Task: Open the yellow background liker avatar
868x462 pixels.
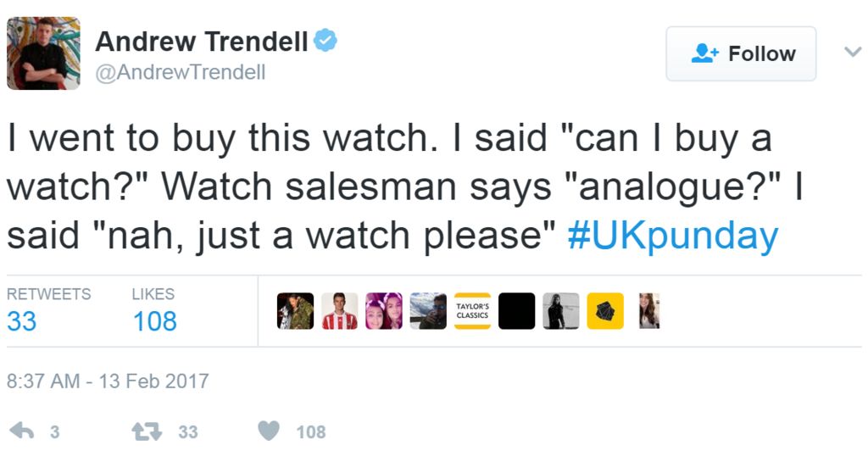Action: pos(604,311)
